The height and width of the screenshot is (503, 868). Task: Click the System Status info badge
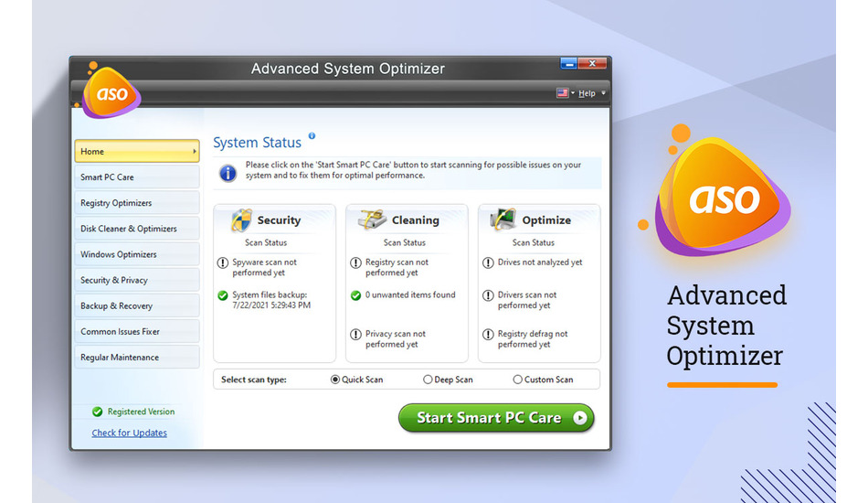click(312, 135)
